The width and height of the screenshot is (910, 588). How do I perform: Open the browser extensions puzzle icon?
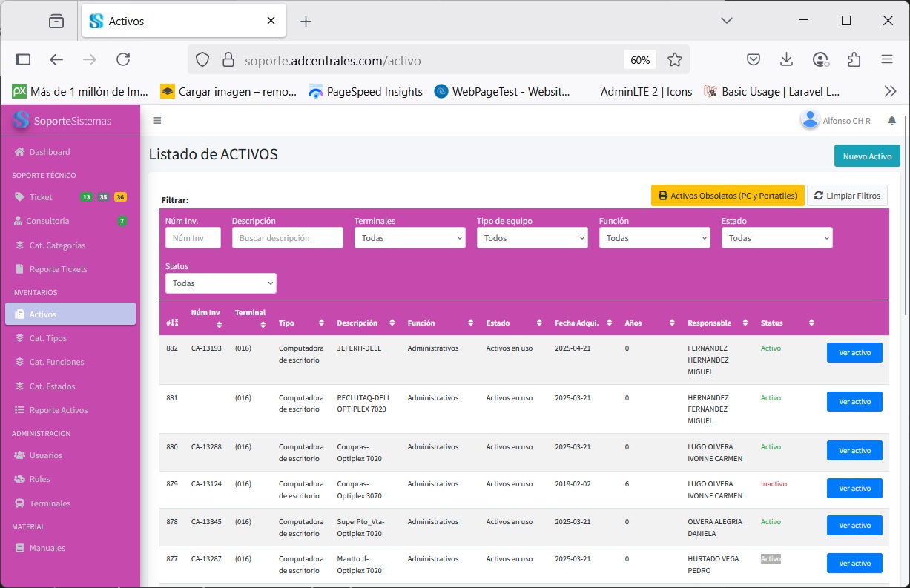click(x=854, y=59)
